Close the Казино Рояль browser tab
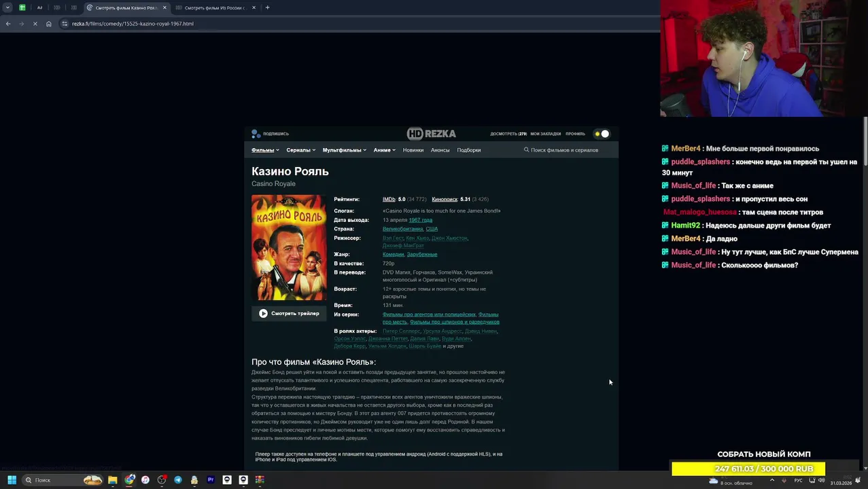Viewport: 868px width, 489px height. (x=164, y=7)
